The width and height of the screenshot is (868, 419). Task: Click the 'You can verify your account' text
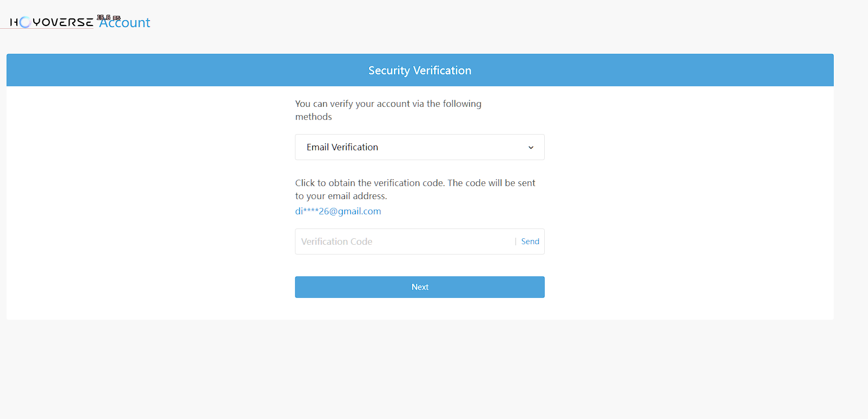tap(388, 104)
